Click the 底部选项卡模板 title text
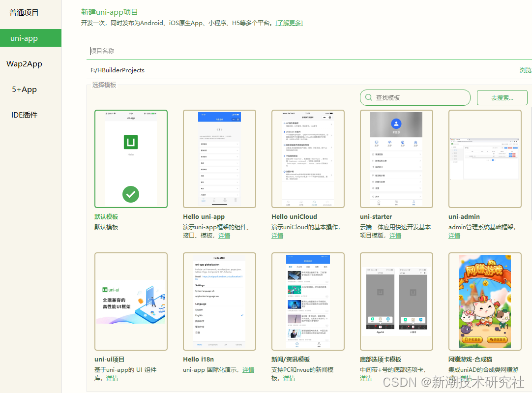The width and height of the screenshot is (532, 393). (381, 359)
